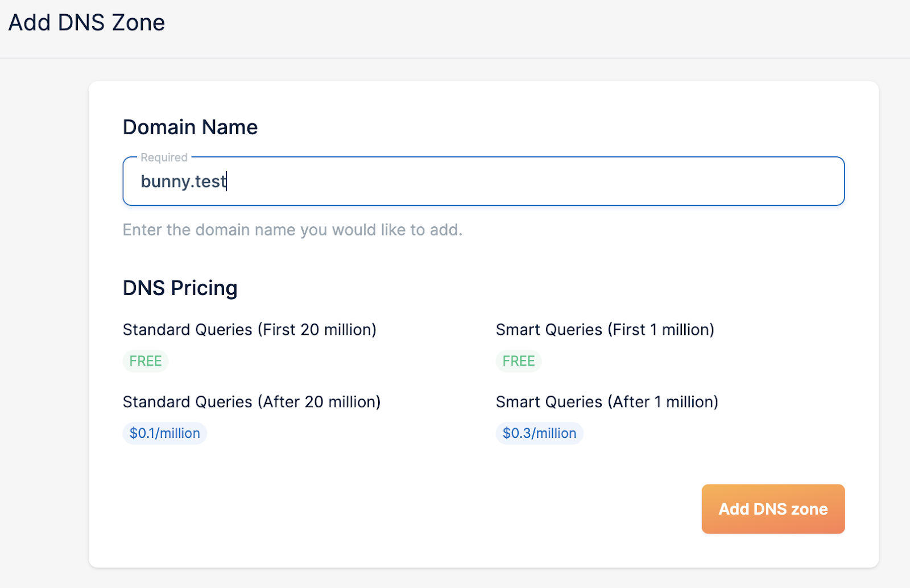Click the FREE badge under Smart Queries
This screenshot has height=588, width=910.
[x=518, y=361]
